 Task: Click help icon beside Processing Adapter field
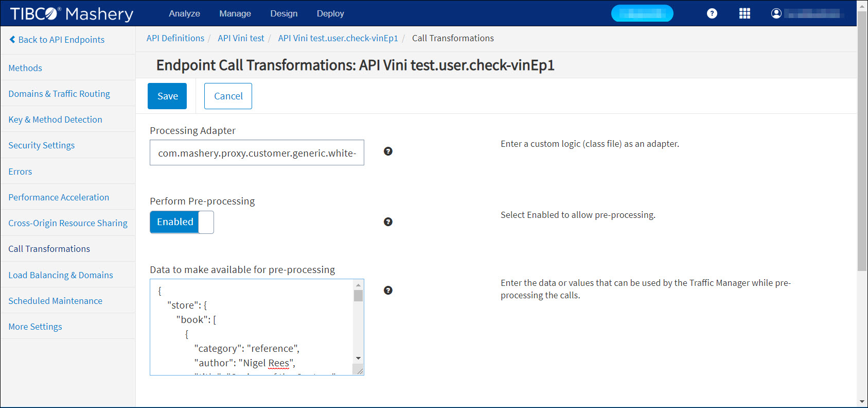[x=388, y=151]
